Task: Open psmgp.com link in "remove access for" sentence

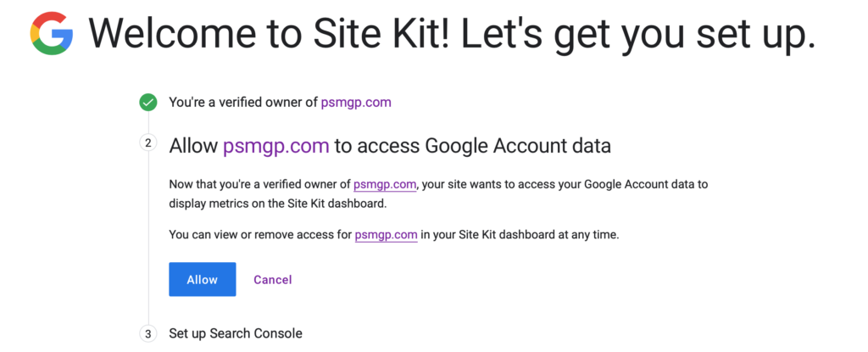Action: click(x=386, y=234)
